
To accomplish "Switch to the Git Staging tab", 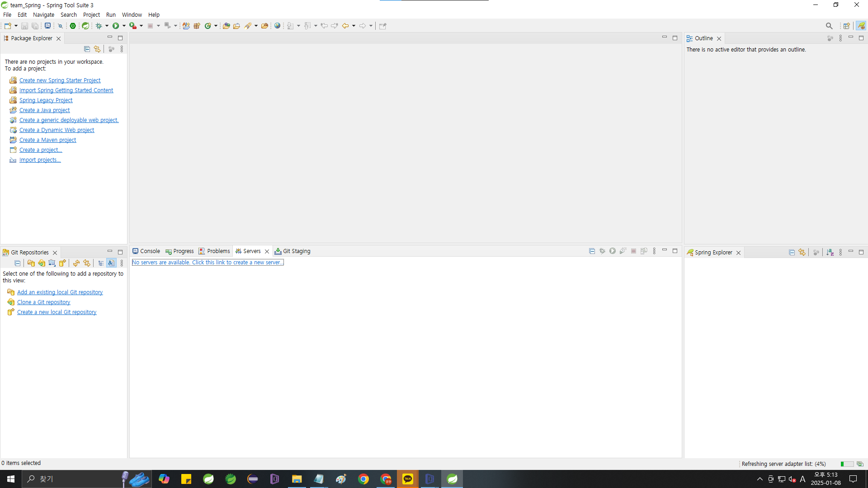I will (x=292, y=251).
